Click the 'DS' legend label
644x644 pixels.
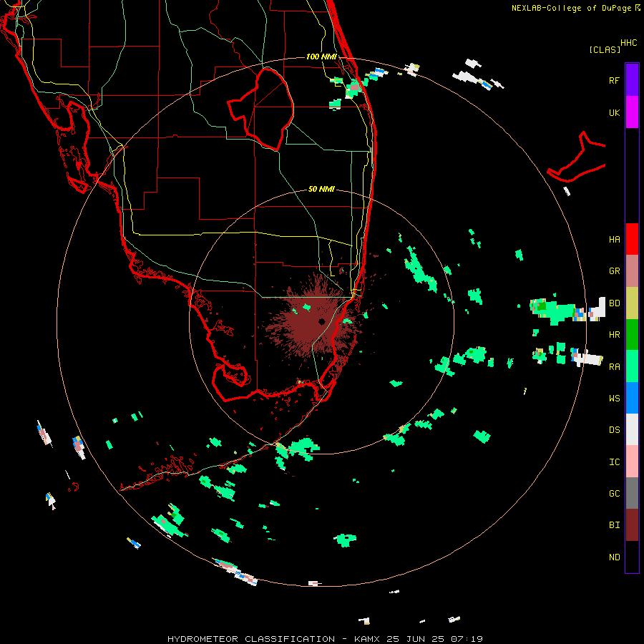pyautogui.click(x=614, y=430)
